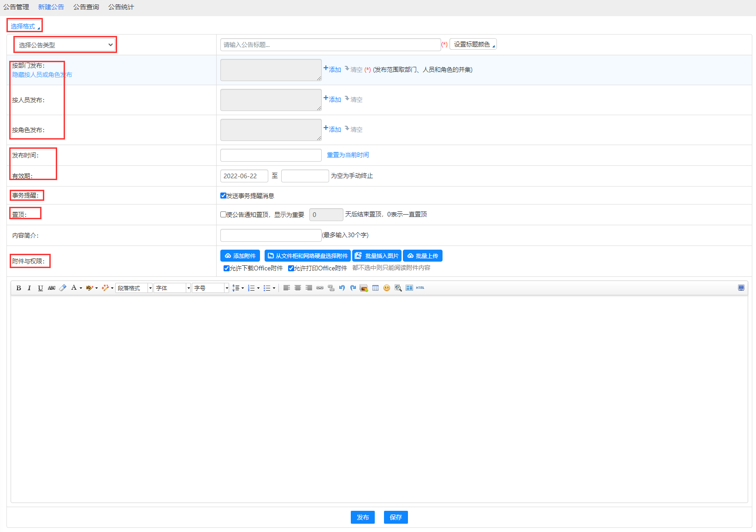Apply italic text style
Viewport: 756px width, 532px height.
pyautogui.click(x=30, y=288)
